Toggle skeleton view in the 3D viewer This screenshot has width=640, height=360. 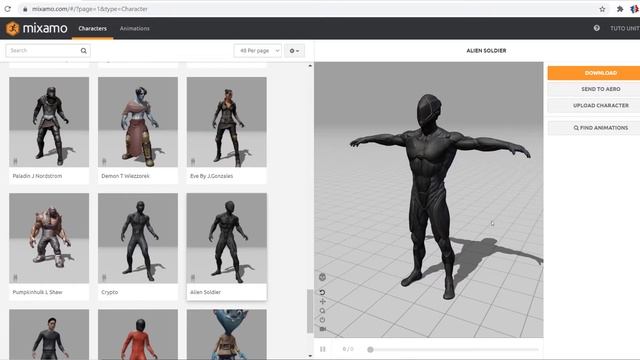322,278
